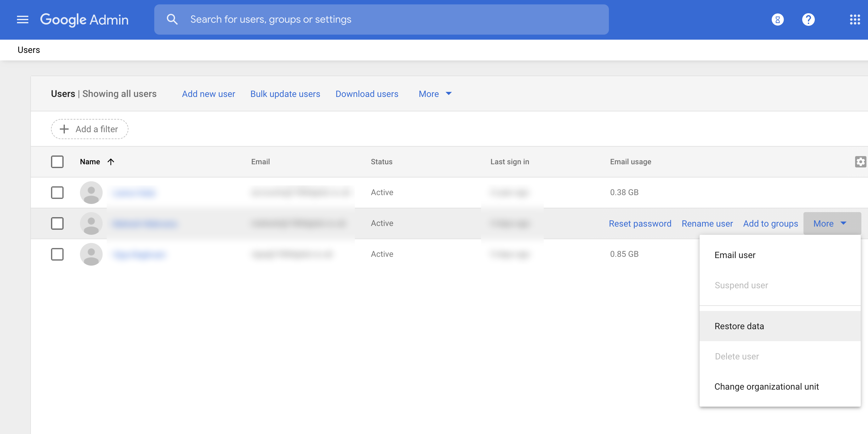Click Reset password for highlighted user

tap(640, 223)
